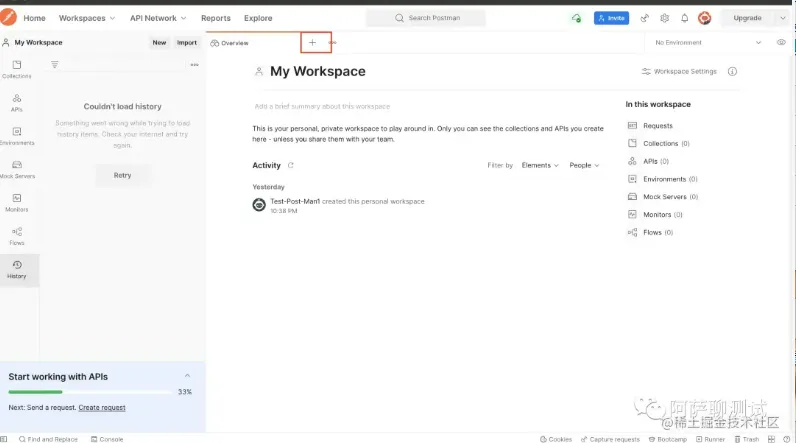Open the user avatar menu
796x443 pixels.
(x=704, y=18)
